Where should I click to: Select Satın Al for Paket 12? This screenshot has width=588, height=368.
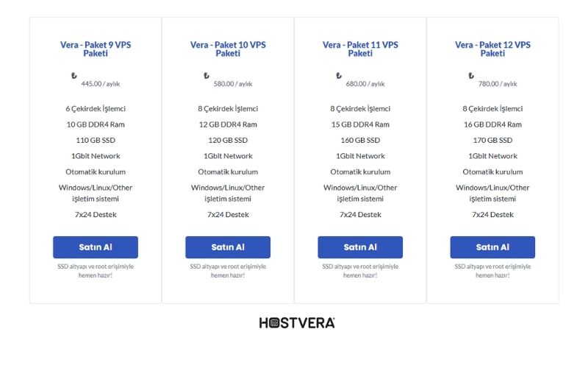point(492,247)
